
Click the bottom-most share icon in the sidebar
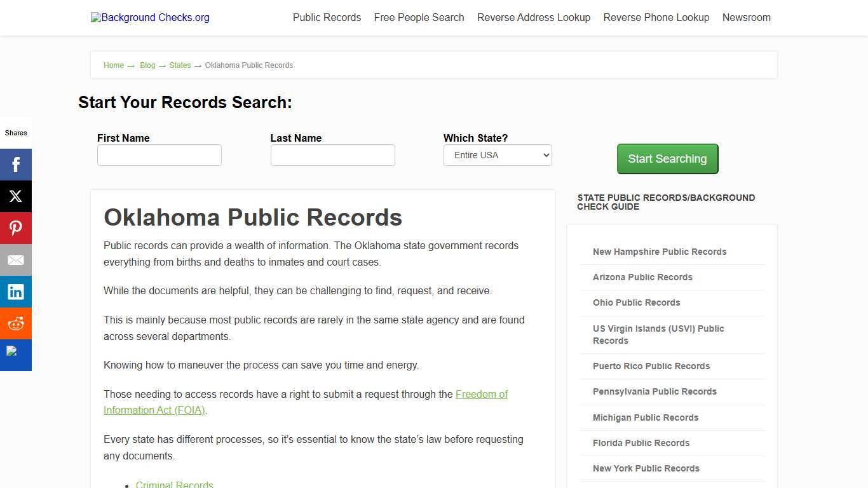tap(16, 355)
